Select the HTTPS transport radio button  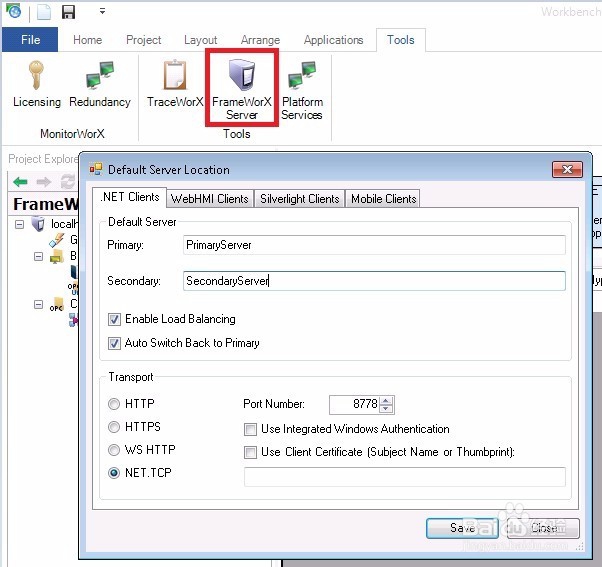(x=114, y=427)
